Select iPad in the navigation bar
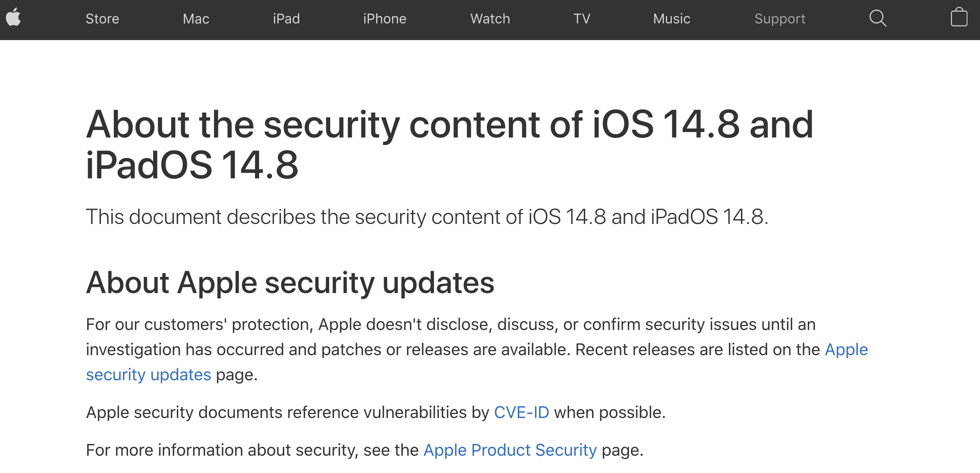The image size is (980, 473). coord(286,19)
